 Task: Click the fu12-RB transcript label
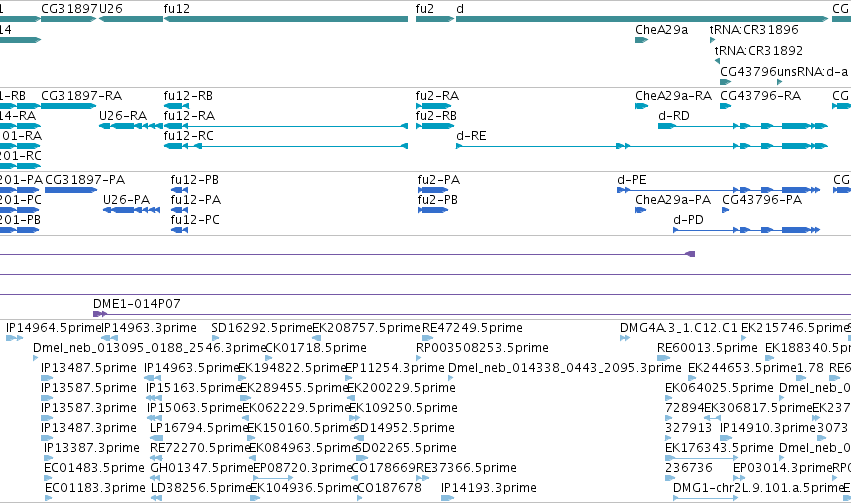pyautogui.click(x=188, y=96)
